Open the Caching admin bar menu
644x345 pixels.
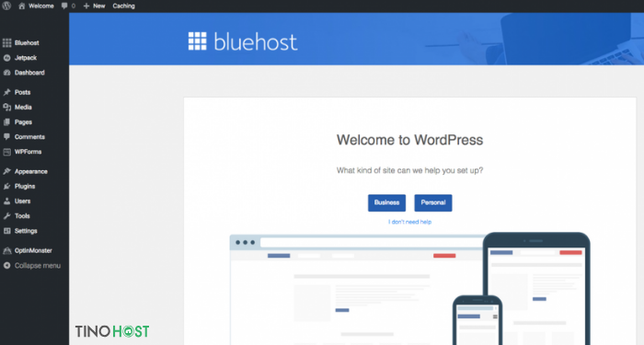[x=123, y=6]
